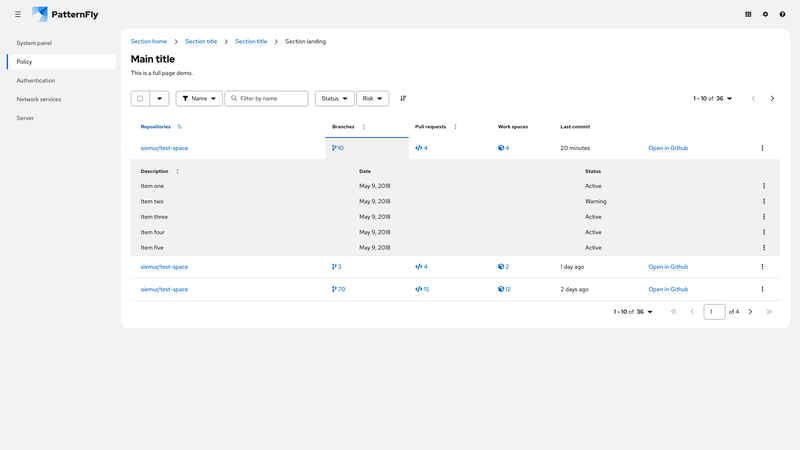Image resolution: width=800 pixels, height=450 pixels.
Task: Sort by the Repositories column arrow icon
Action: [x=180, y=127]
